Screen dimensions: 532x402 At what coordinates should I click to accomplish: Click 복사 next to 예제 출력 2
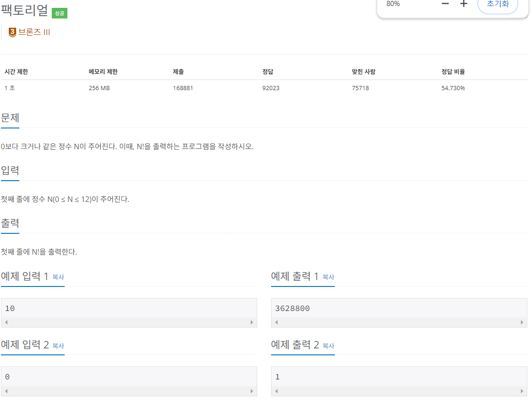[328, 346]
